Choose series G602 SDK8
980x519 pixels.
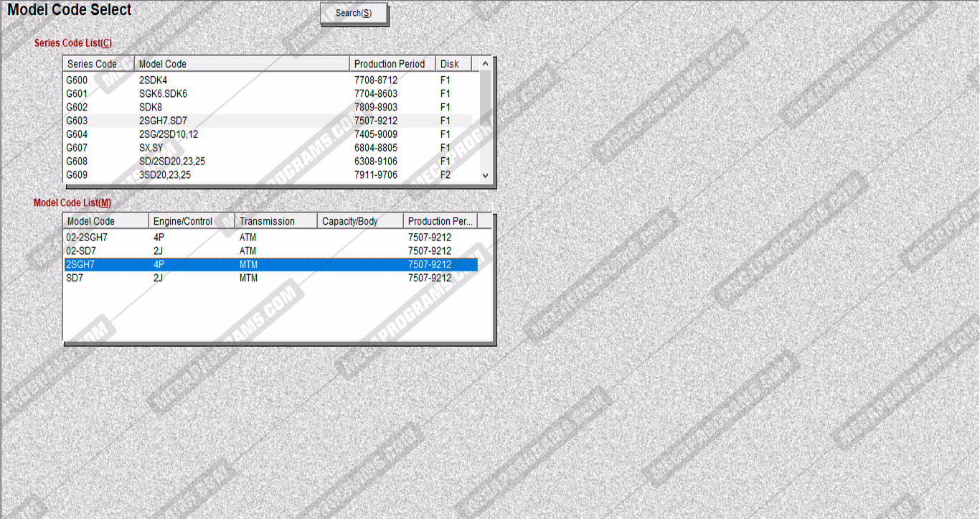click(x=215, y=108)
